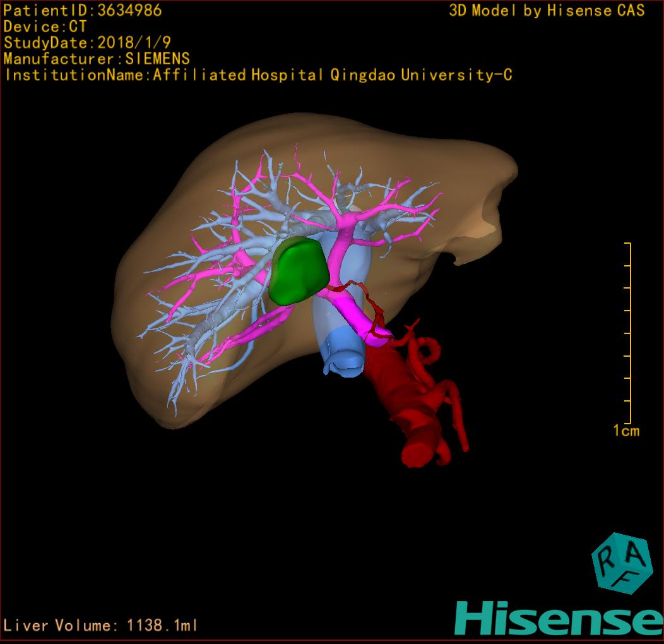Click the 1cm scale label
The height and width of the screenshot is (644, 664).
coord(626,431)
